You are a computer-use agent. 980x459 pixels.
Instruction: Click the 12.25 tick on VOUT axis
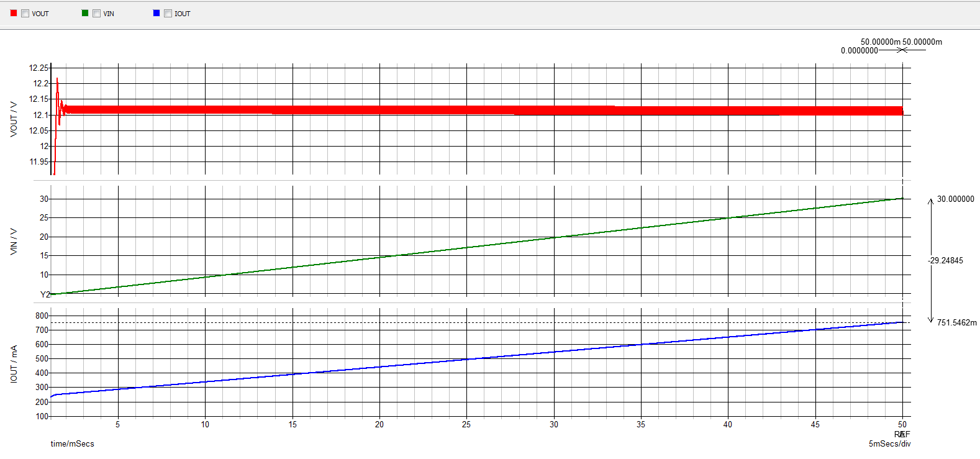pos(39,68)
